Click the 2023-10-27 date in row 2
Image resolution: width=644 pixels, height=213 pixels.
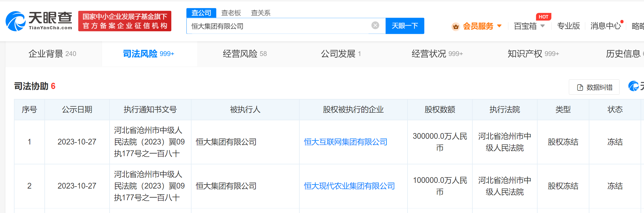(x=77, y=186)
